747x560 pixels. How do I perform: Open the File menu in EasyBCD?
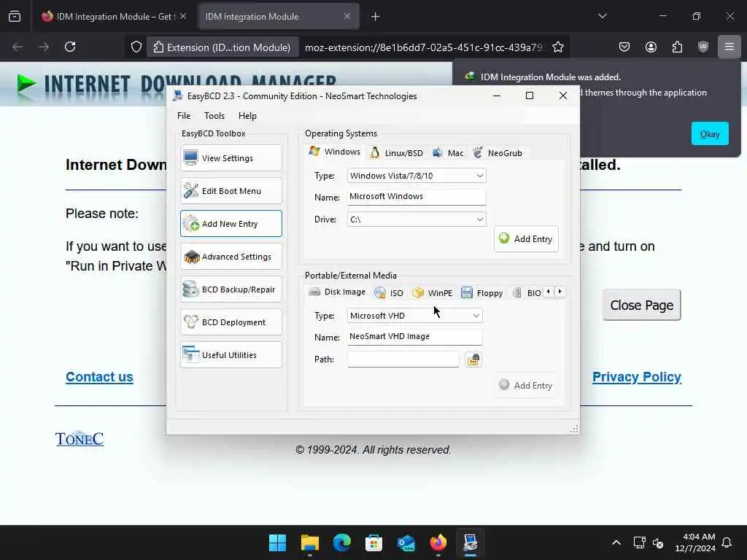(184, 116)
